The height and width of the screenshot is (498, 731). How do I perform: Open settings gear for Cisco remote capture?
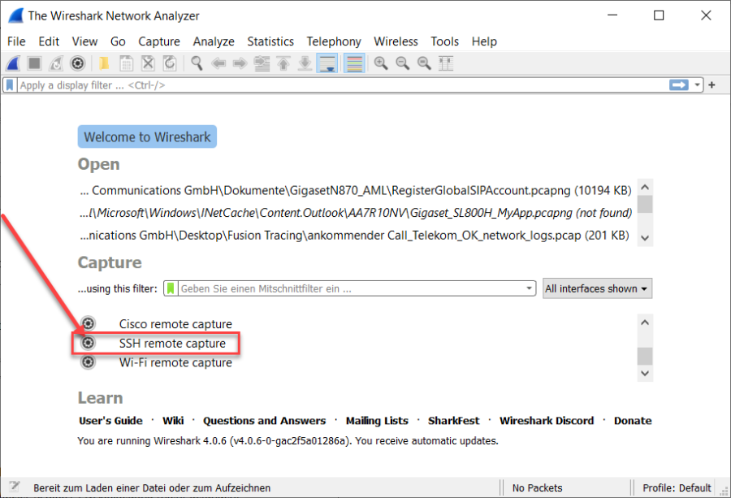pyautogui.click(x=88, y=323)
